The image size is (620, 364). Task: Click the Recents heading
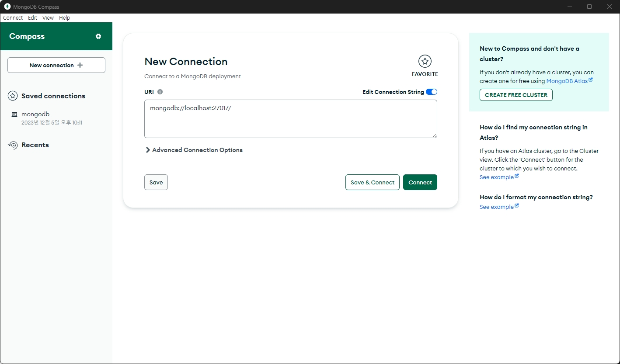tap(35, 145)
